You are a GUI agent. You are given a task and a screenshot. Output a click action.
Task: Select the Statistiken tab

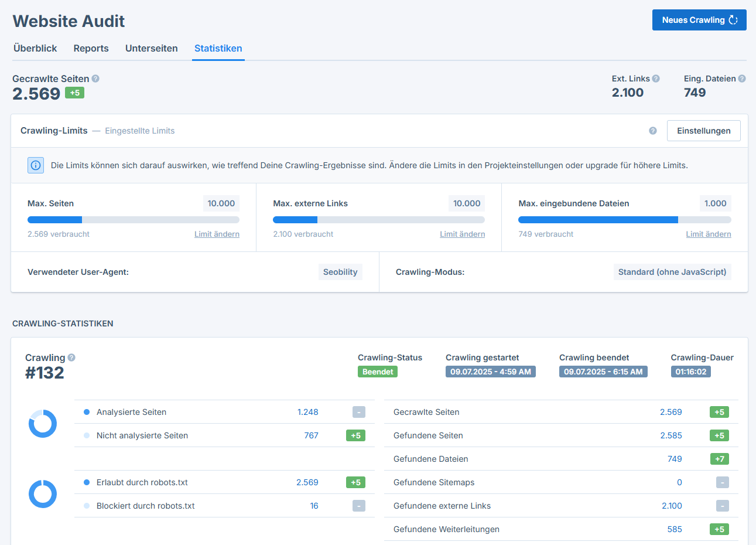218,49
